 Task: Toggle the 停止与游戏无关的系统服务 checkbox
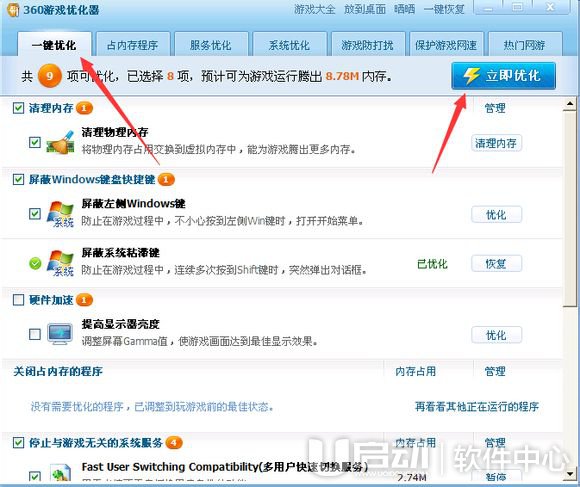pos(18,442)
